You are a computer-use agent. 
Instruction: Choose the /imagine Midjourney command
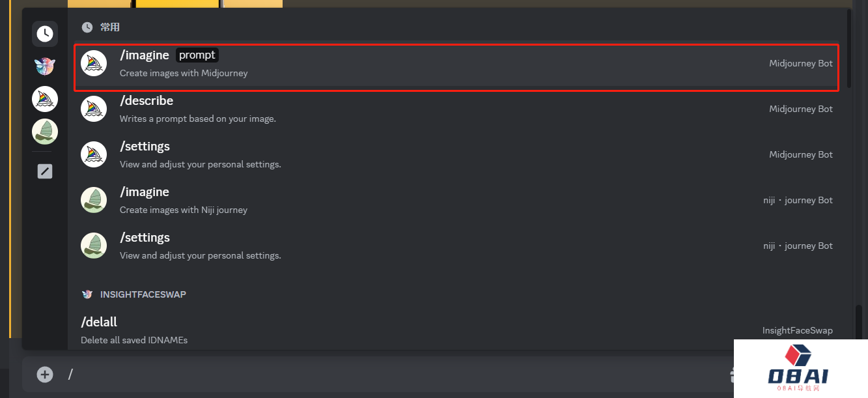coord(456,66)
